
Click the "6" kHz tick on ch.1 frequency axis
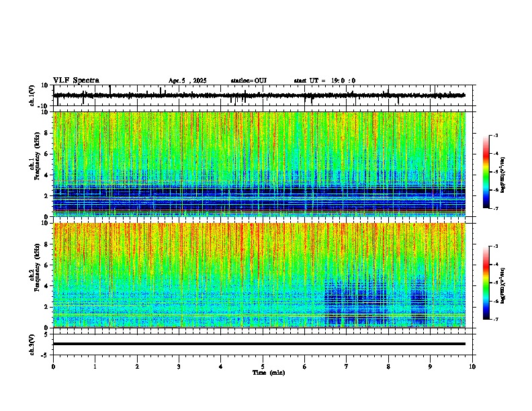pos(47,154)
